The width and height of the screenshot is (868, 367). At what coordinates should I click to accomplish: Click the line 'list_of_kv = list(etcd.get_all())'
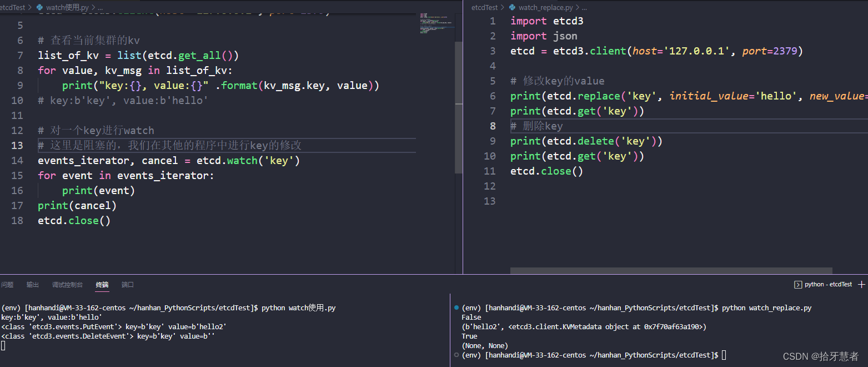[138, 56]
